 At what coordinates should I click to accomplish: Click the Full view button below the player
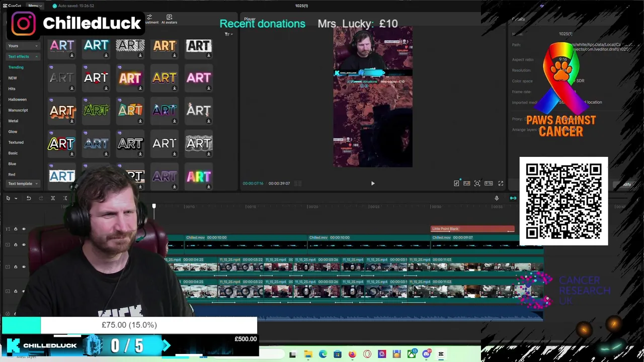(x=467, y=184)
